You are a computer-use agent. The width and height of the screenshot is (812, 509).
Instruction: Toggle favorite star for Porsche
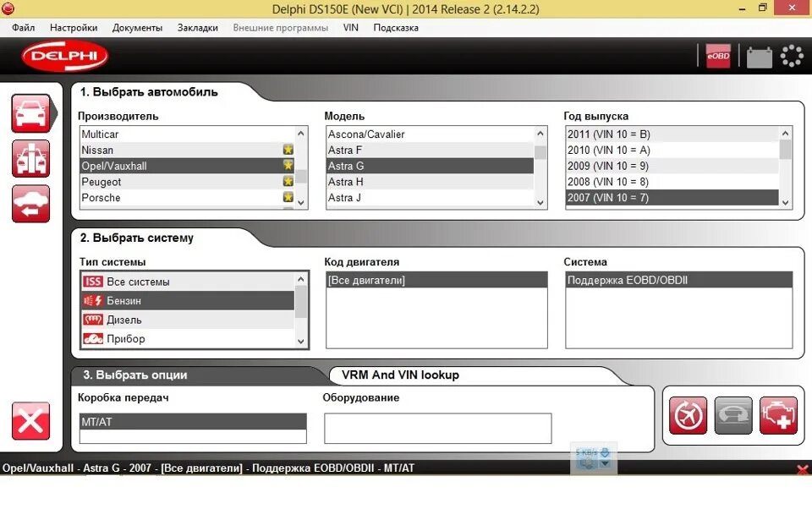click(288, 197)
